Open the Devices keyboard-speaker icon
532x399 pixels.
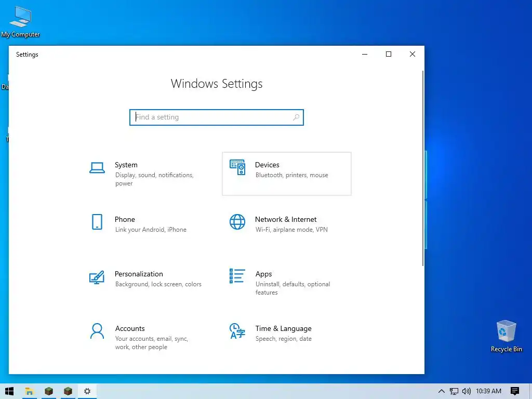click(237, 167)
